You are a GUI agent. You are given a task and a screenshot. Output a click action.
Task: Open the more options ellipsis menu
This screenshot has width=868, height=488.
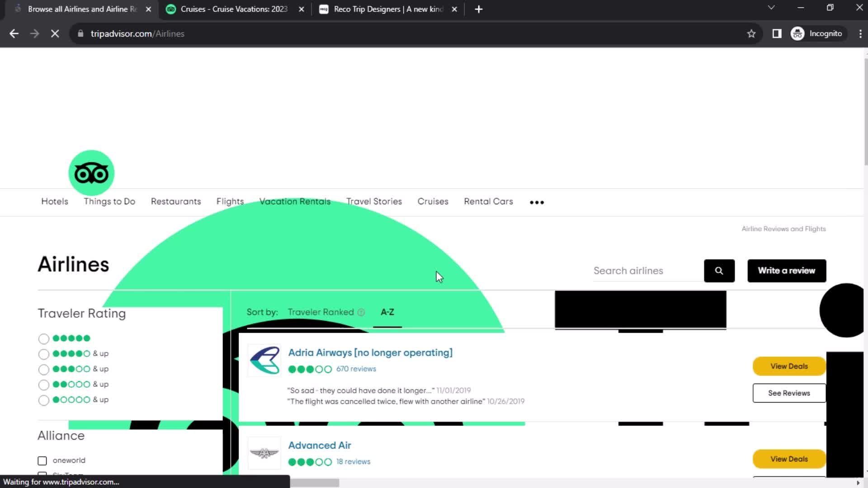(537, 202)
